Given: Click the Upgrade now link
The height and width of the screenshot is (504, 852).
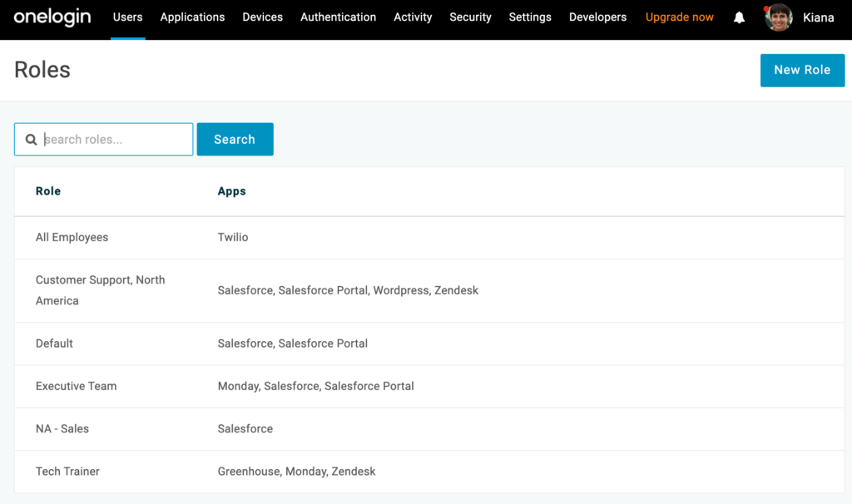Looking at the screenshot, I should click(x=679, y=17).
